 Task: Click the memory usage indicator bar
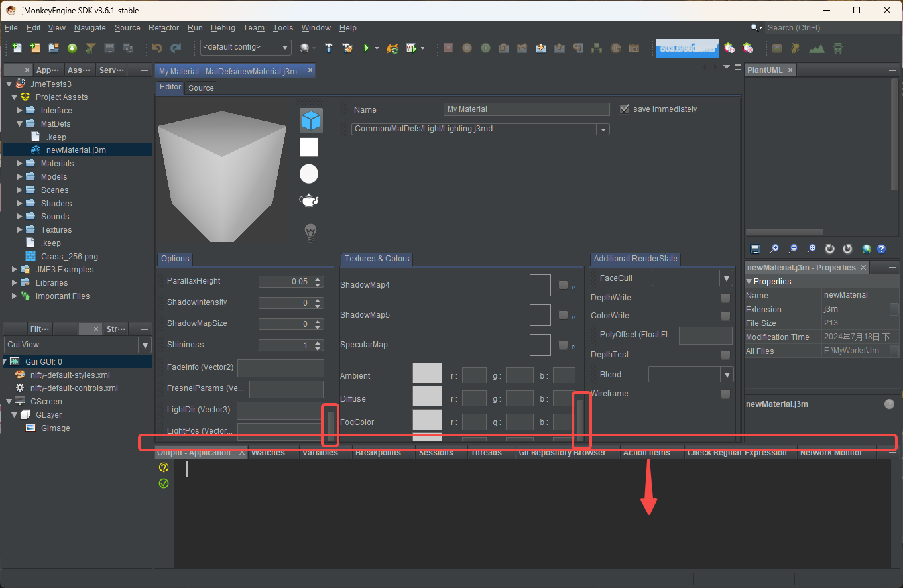click(688, 48)
